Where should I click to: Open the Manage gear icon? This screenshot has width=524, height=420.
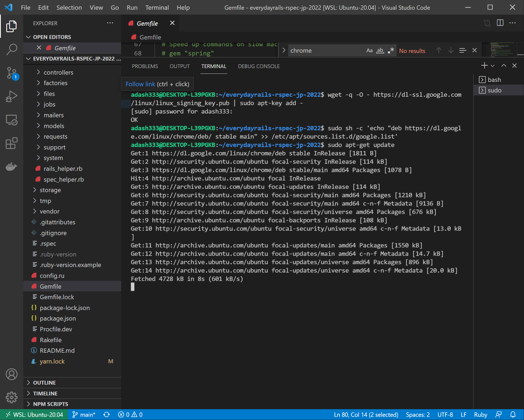[x=12, y=397]
